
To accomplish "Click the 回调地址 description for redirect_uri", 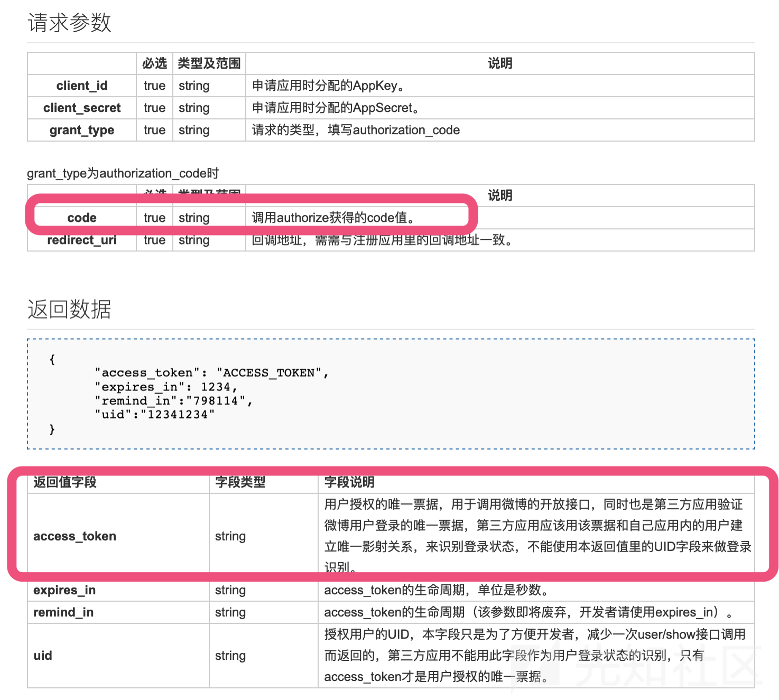I will point(382,240).
